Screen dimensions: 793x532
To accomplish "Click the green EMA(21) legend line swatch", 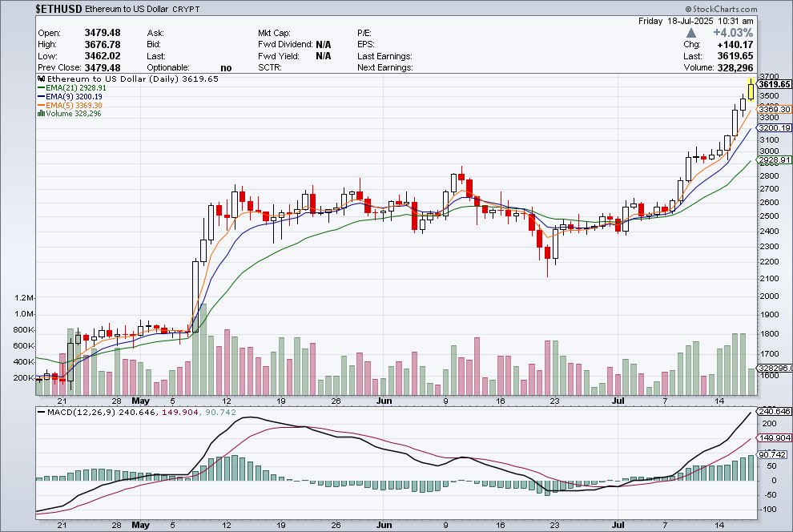I will [x=42, y=88].
